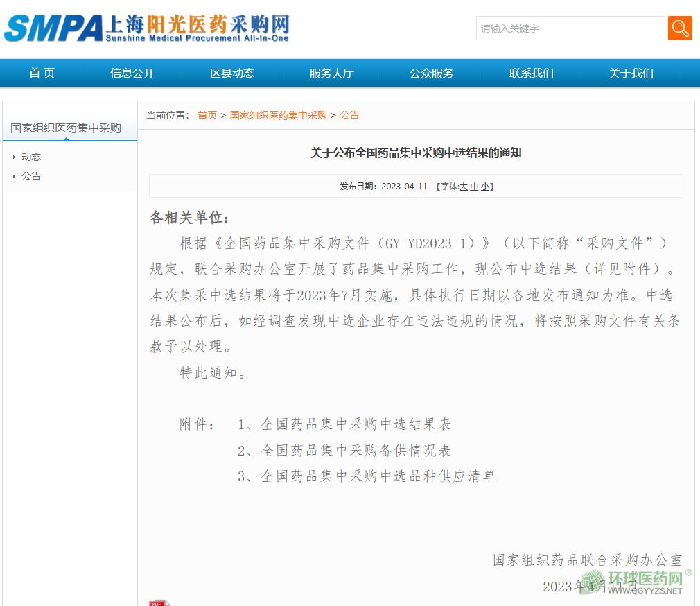Open 联系我们 page from navigation
The height and width of the screenshot is (606, 700).
pos(531,73)
